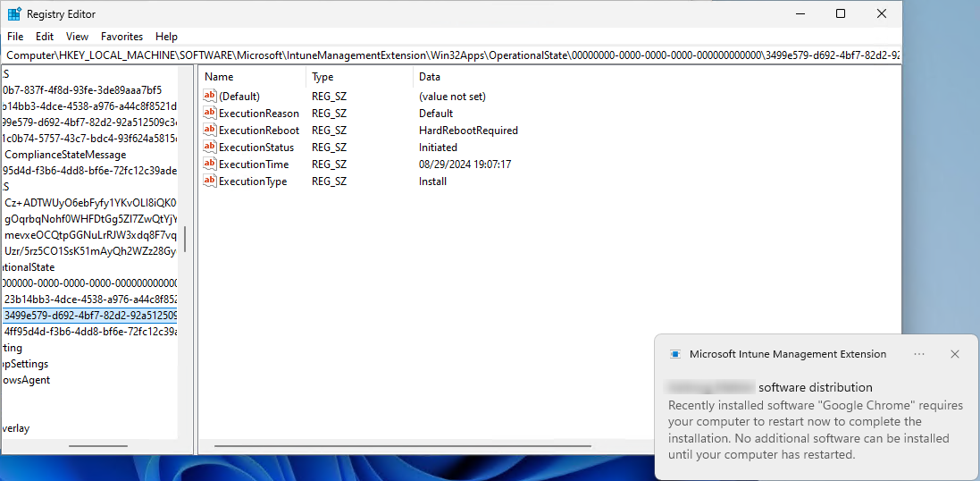980x481 pixels.
Task: Click the ExecutionType string value icon
Action: 210,181
